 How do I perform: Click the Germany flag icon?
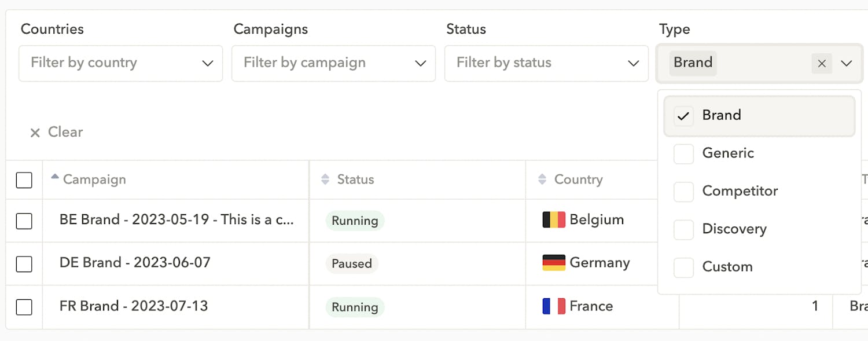point(553,263)
